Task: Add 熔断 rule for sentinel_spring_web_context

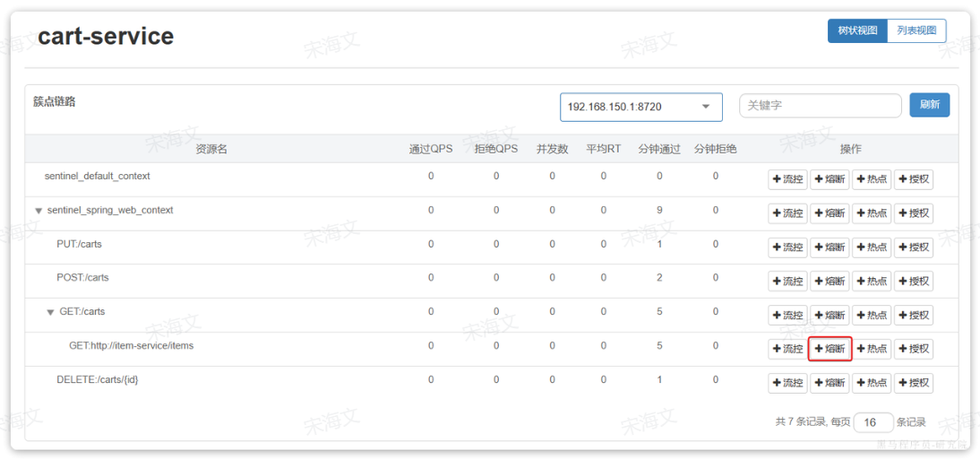Action: click(x=830, y=213)
